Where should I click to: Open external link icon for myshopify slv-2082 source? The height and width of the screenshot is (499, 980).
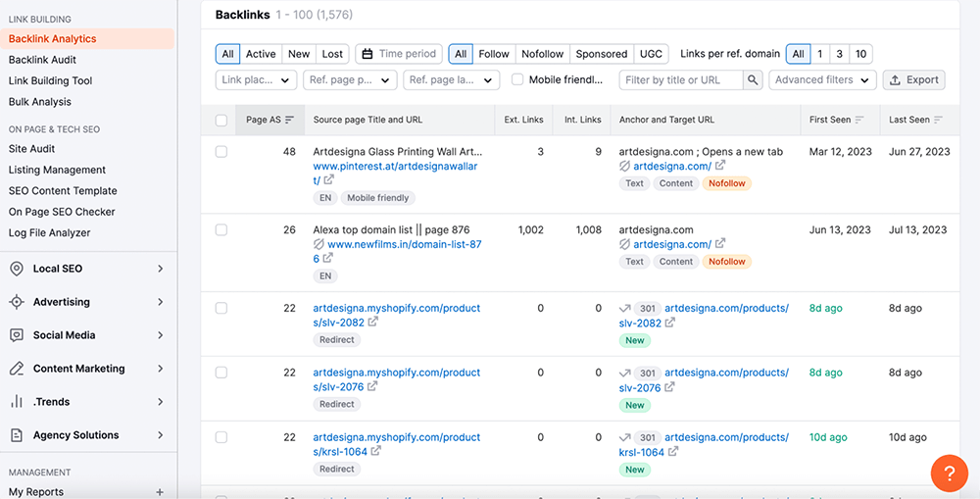(x=372, y=322)
